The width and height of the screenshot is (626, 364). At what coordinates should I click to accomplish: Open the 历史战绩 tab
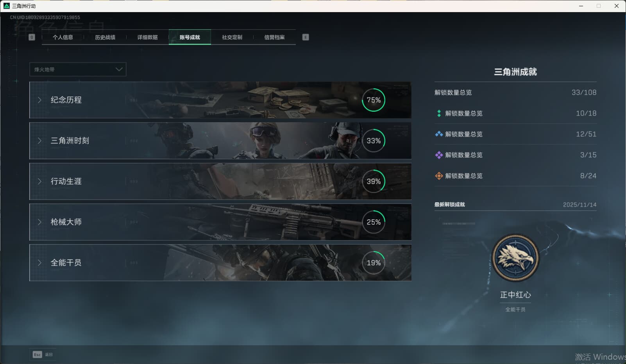point(105,37)
